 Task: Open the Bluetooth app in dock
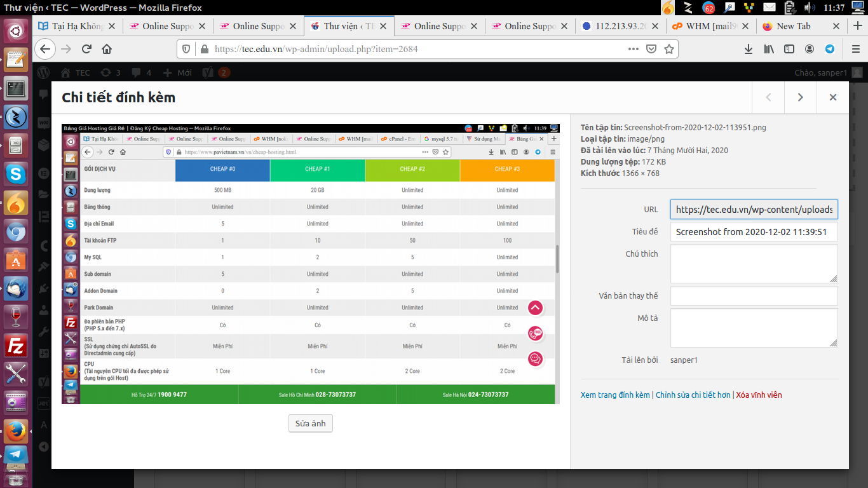(x=16, y=118)
